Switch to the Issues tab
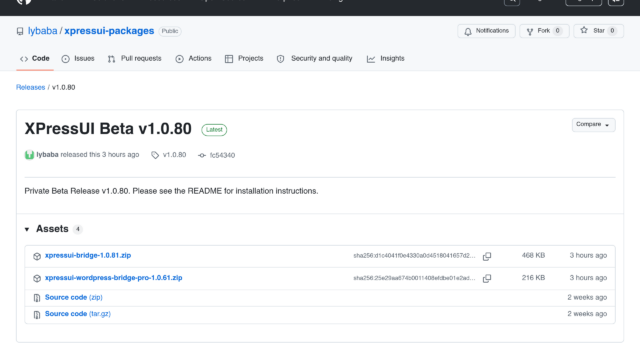The image size is (640, 360). pyautogui.click(x=78, y=59)
